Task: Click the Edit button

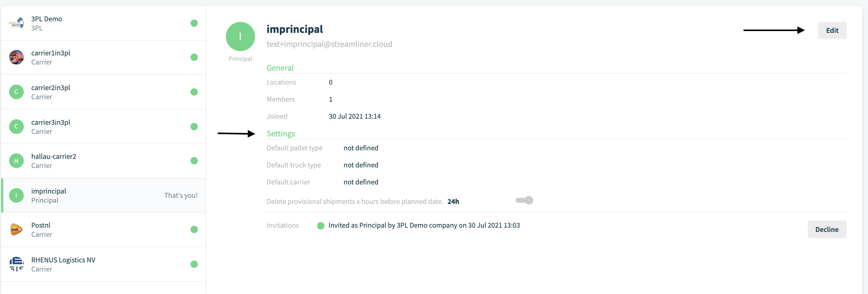Action: (832, 30)
